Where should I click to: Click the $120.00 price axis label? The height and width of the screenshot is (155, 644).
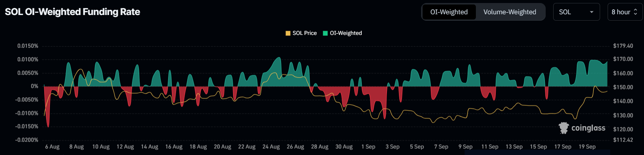(623, 129)
